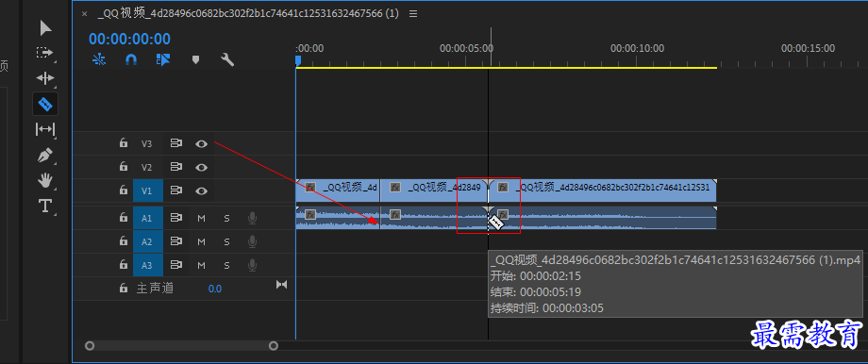The image size is (868, 364).
Task: Mute audio track A2
Action: coord(202,241)
